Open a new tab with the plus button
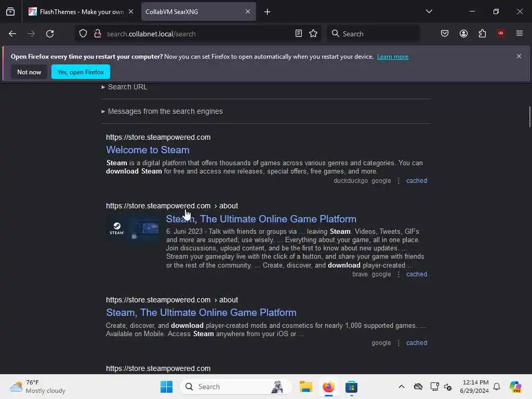 point(268,12)
